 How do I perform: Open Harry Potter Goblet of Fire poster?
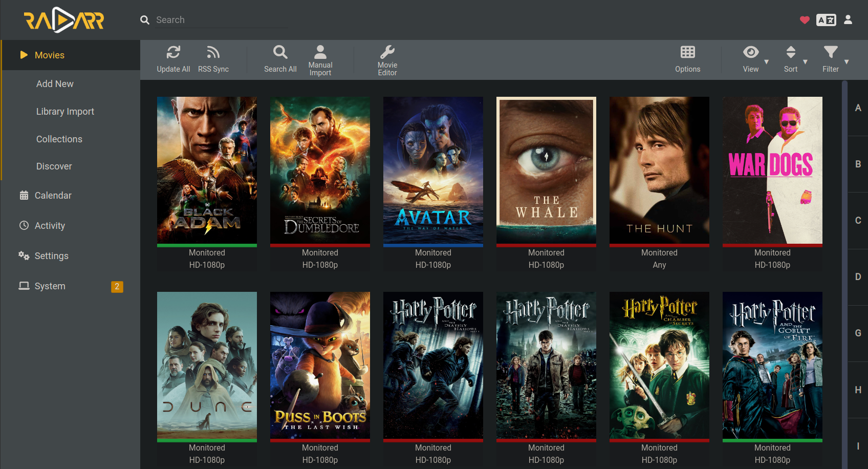772,365
